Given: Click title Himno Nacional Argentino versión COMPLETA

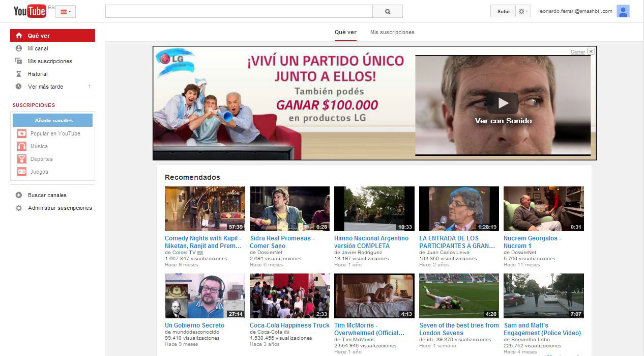Looking at the screenshot, I should 371,242.
